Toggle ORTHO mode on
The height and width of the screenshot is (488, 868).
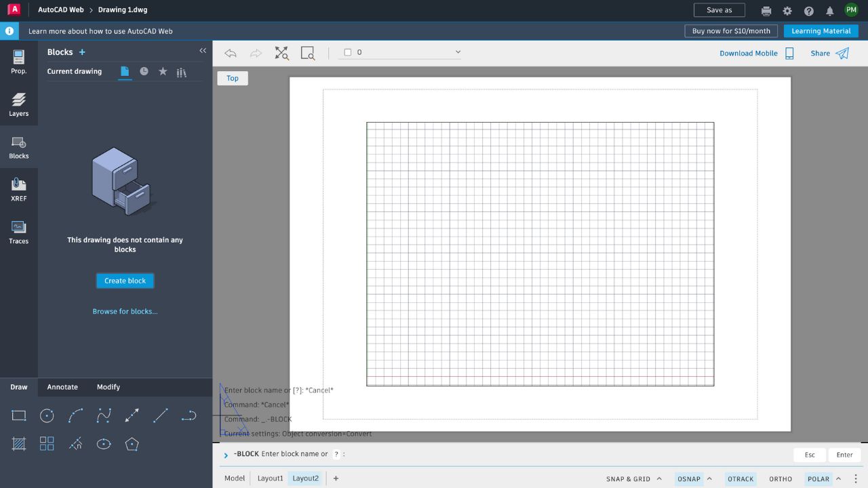tap(781, 479)
